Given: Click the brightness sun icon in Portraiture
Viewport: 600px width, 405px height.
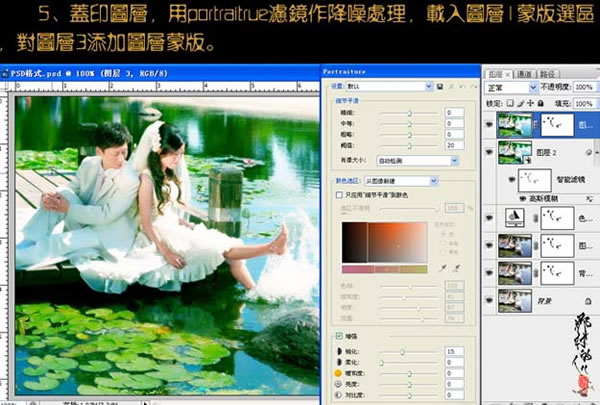Looking at the screenshot, I should [338, 384].
